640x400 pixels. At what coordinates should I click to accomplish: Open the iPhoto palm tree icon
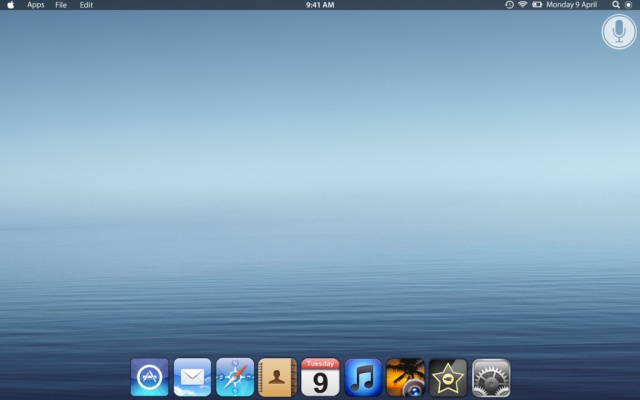(x=405, y=378)
